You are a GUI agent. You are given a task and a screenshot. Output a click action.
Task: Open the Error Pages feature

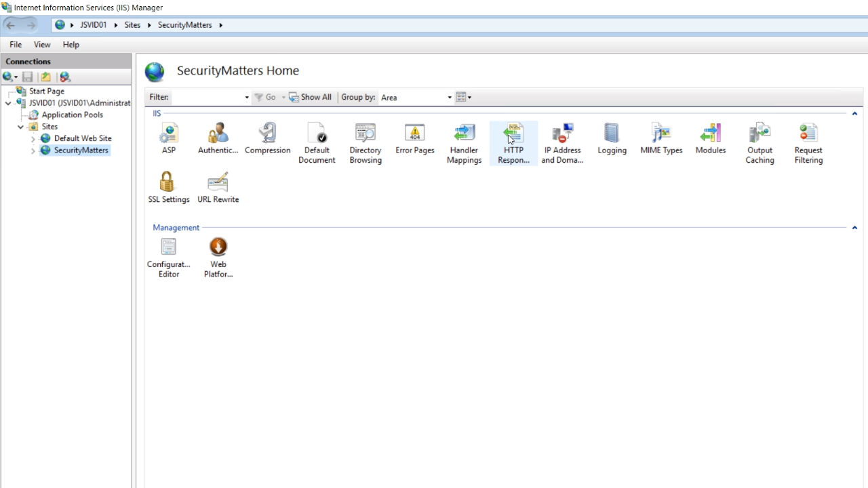coord(414,134)
